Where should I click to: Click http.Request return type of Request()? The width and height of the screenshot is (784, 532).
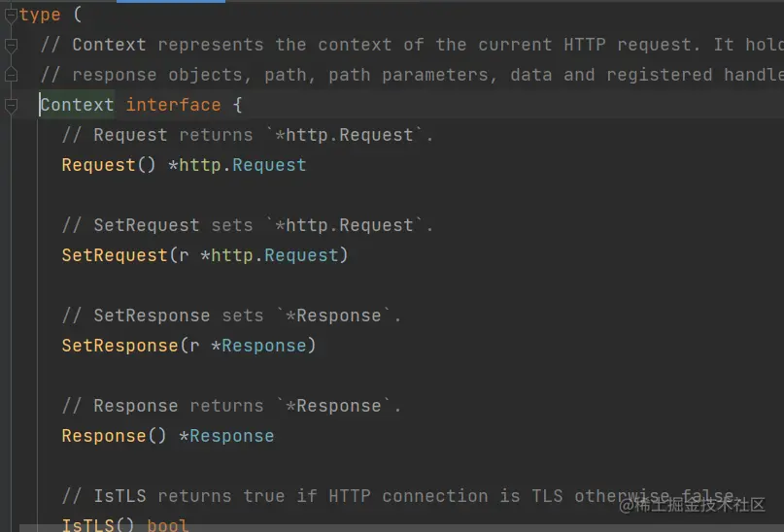coord(243,165)
